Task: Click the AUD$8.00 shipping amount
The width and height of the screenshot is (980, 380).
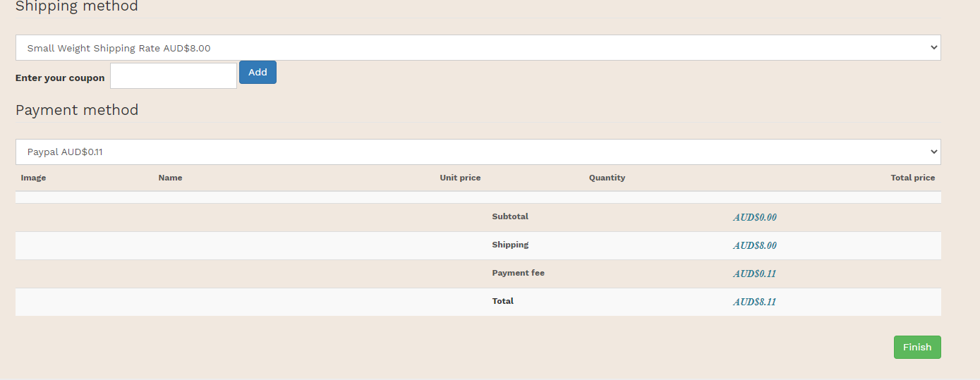Action: [x=754, y=245]
